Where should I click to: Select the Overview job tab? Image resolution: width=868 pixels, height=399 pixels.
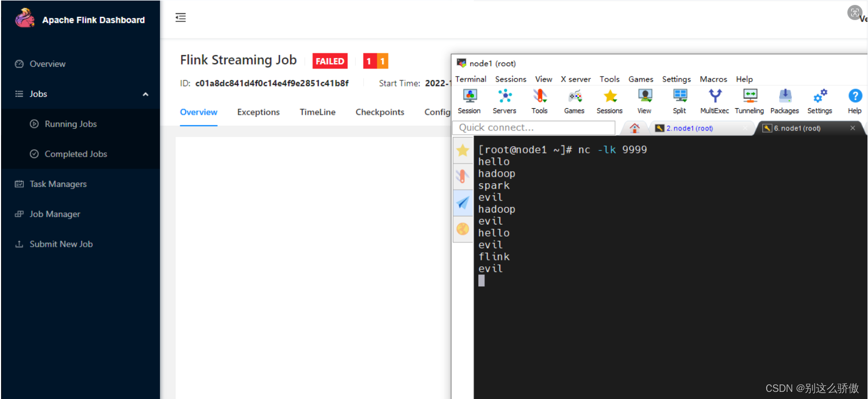click(x=199, y=112)
